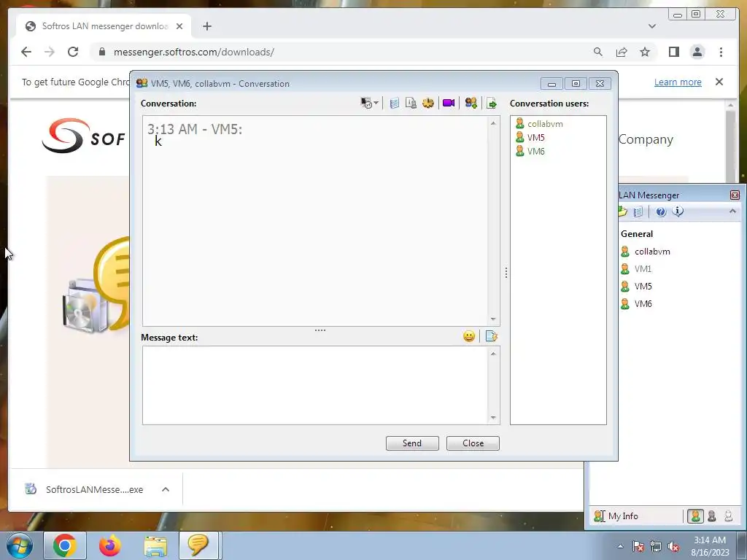The height and width of the screenshot is (560, 747).
Task: Set status to available green user icon
Action: pyautogui.click(x=695, y=516)
